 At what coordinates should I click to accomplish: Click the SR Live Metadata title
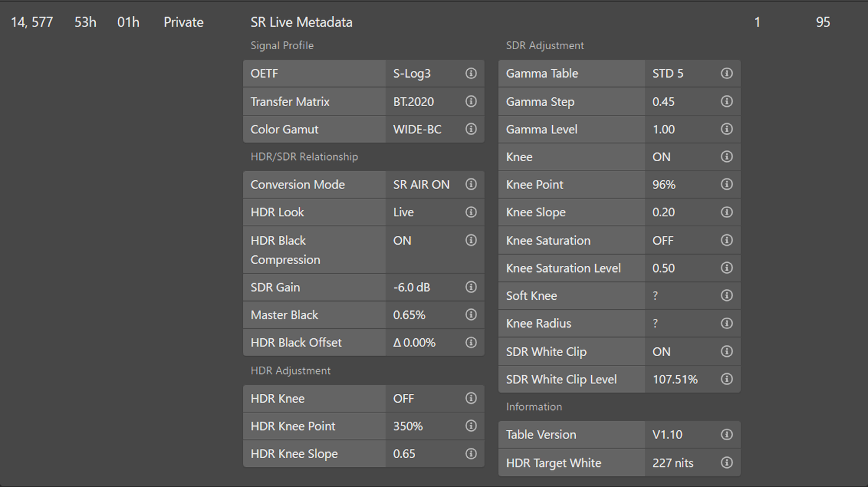click(301, 22)
